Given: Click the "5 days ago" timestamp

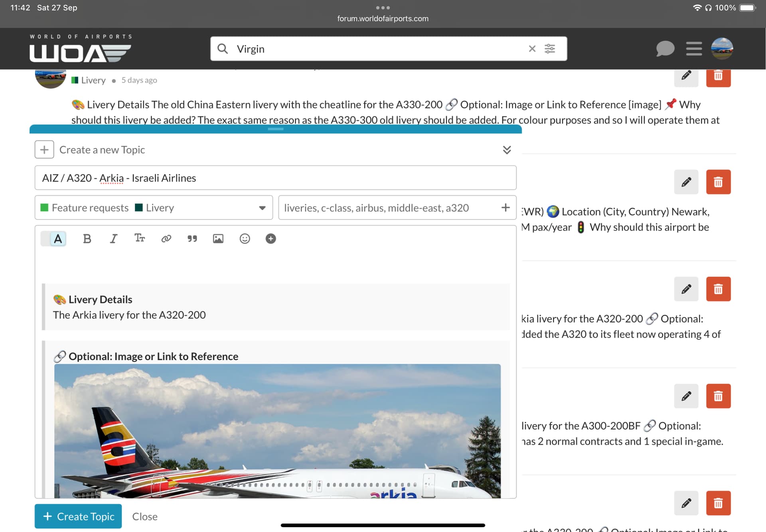Looking at the screenshot, I should (x=139, y=80).
